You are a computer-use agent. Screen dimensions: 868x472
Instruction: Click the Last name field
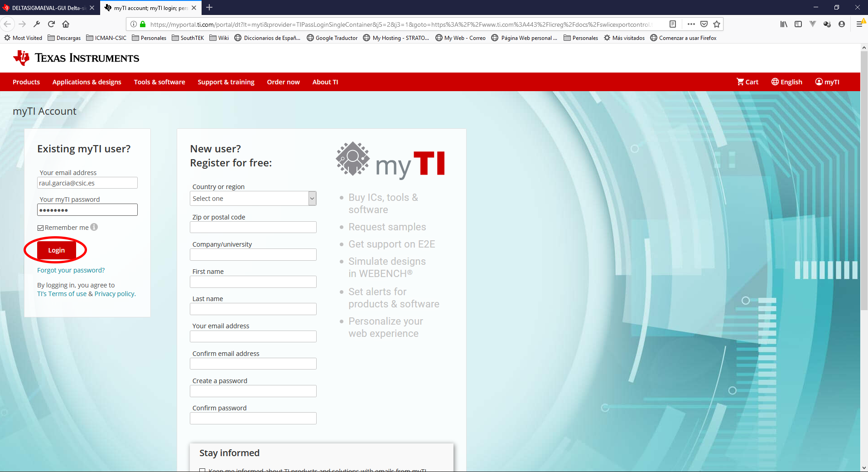click(253, 309)
